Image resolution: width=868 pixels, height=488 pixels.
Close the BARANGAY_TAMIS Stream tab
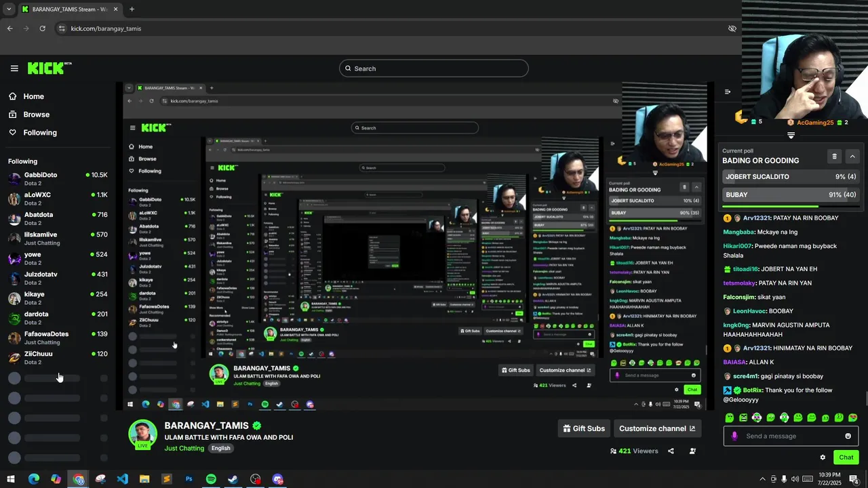pyautogui.click(x=116, y=9)
